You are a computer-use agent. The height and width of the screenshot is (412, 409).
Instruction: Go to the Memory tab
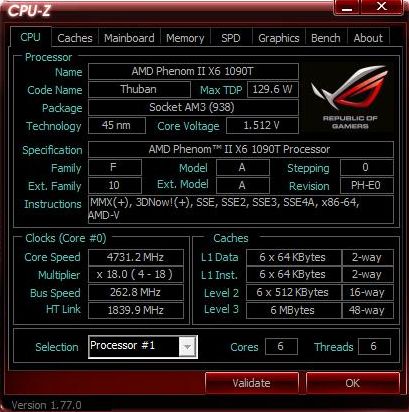pyautogui.click(x=185, y=38)
